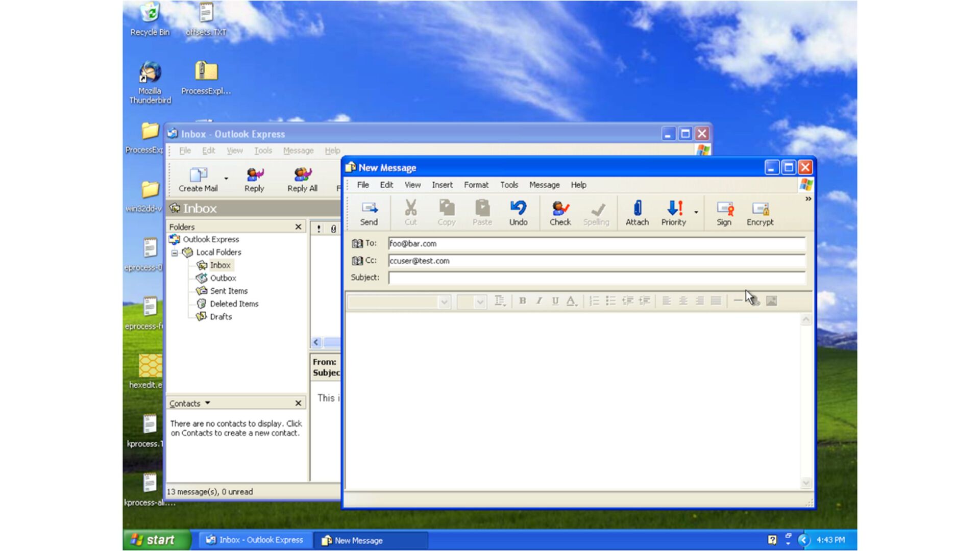Image resolution: width=980 pixels, height=551 pixels.
Task: Click the Encrypt message icon
Action: [759, 212]
